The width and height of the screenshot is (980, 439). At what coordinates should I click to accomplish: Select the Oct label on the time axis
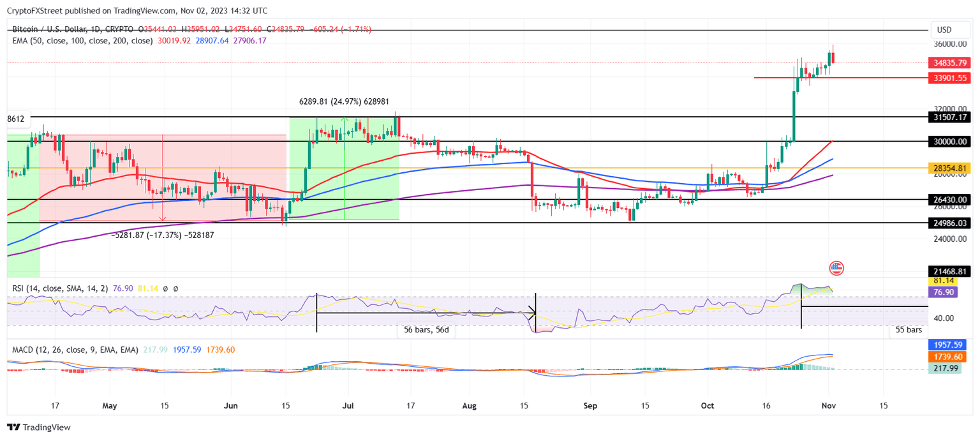point(708,405)
